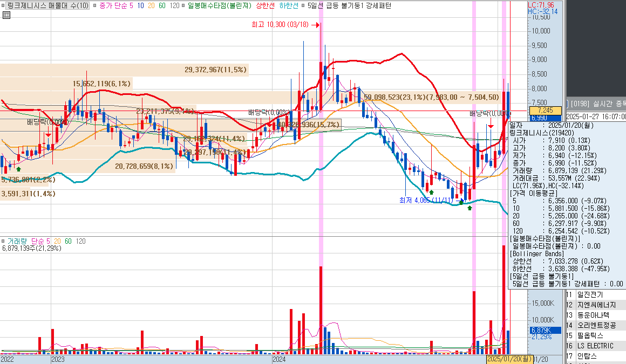Select 인탑스 in the stock list
The image size is (626, 364).
587,356
